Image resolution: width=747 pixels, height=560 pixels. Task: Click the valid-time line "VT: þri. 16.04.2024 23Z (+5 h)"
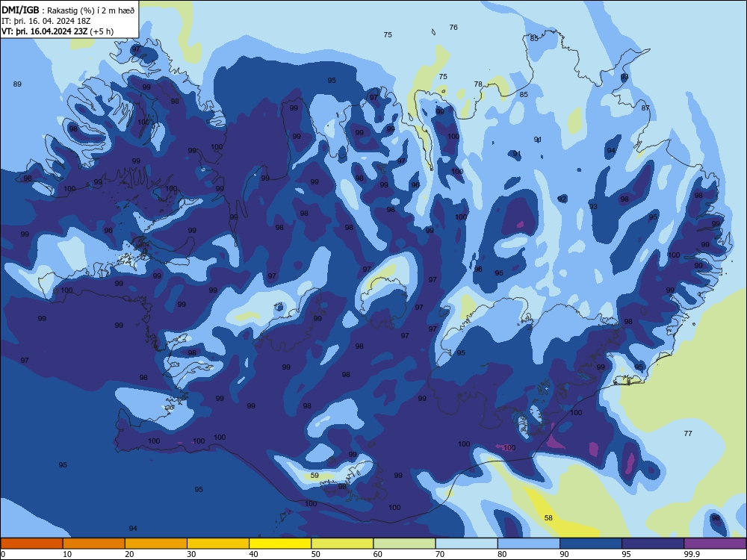(58, 31)
